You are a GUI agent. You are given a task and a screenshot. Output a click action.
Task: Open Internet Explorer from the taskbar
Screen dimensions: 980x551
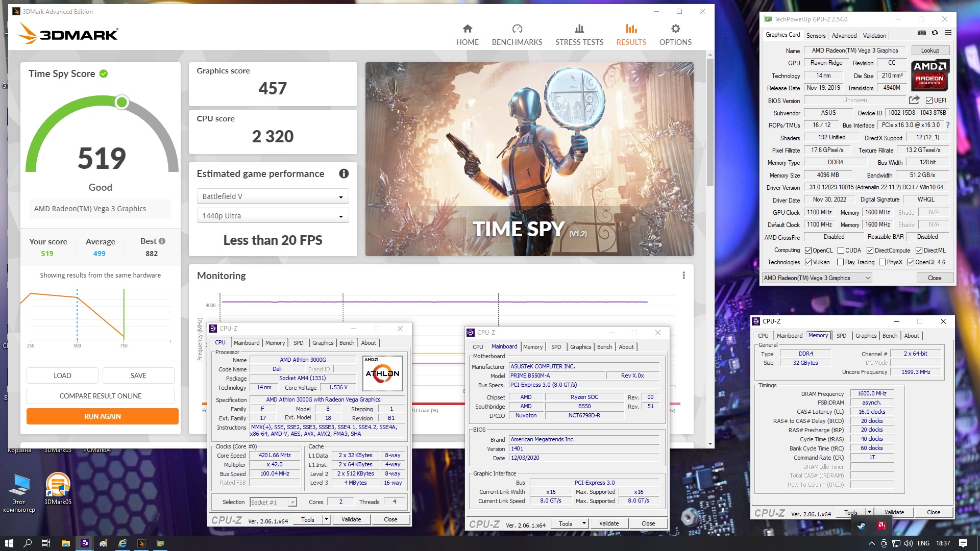click(122, 543)
